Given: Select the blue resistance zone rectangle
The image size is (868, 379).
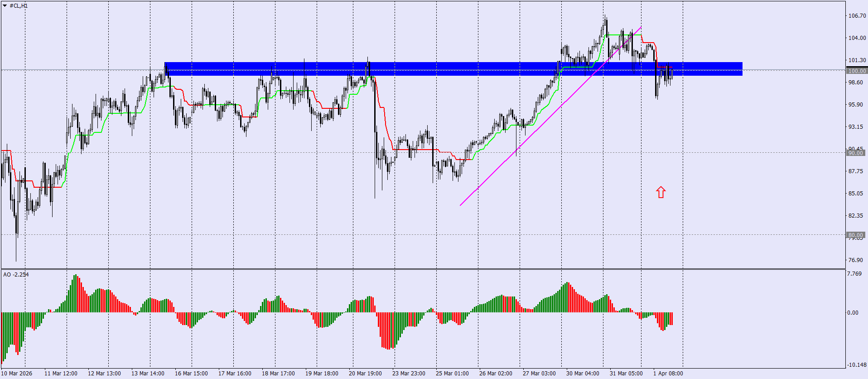Looking at the screenshot, I should point(453,69).
